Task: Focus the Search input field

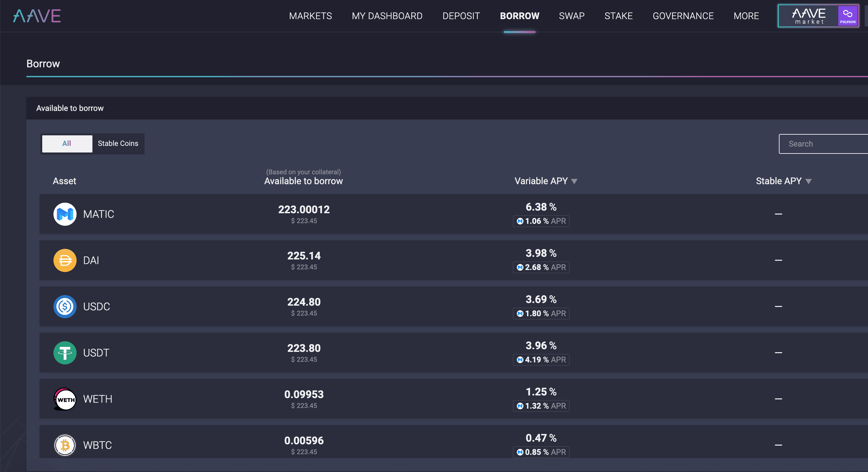Action: (x=823, y=144)
